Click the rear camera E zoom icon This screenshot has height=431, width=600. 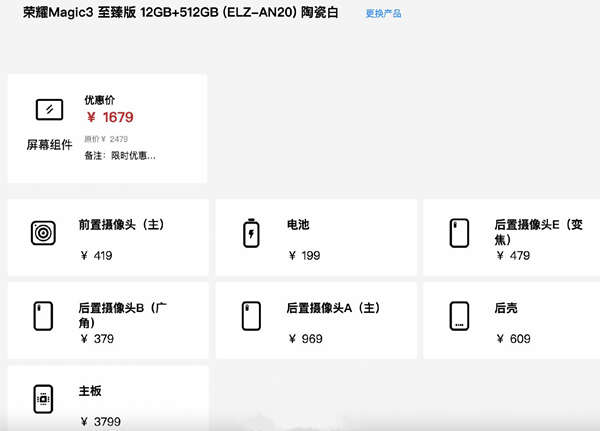click(x=459, y=233)
